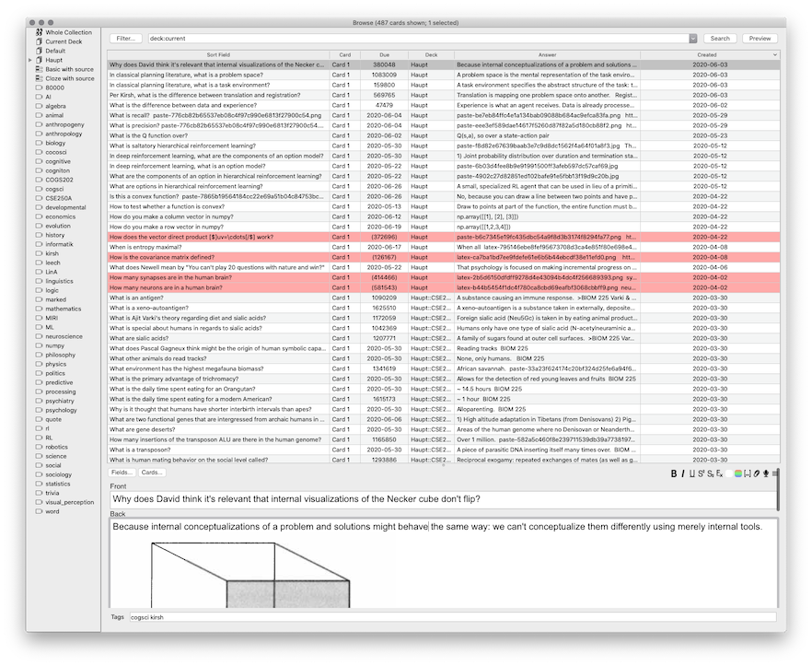Click the remove formatting icon
The image size is (812, 666).
719,473
